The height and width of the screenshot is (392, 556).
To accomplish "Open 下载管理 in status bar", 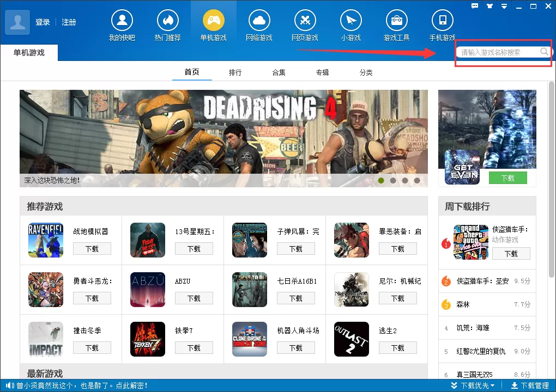I will (530, 385).
